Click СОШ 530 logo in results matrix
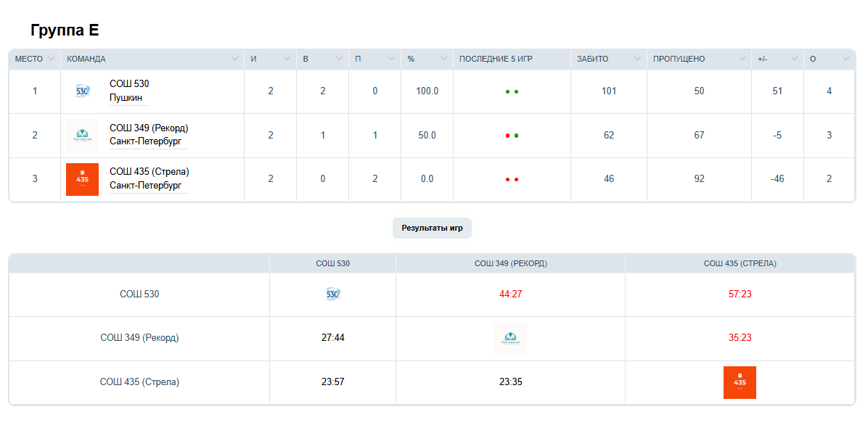Screen dimensions: 868x433 click(x=332, y=294)
